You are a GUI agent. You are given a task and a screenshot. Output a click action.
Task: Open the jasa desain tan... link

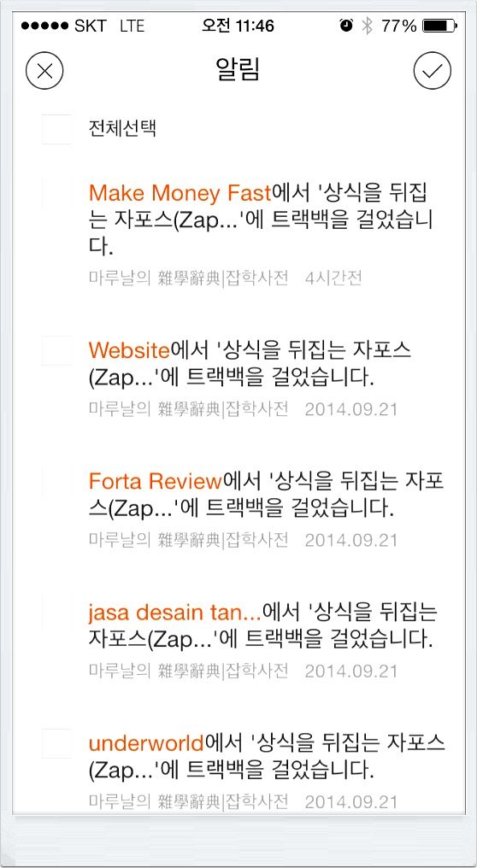(174, 613)
